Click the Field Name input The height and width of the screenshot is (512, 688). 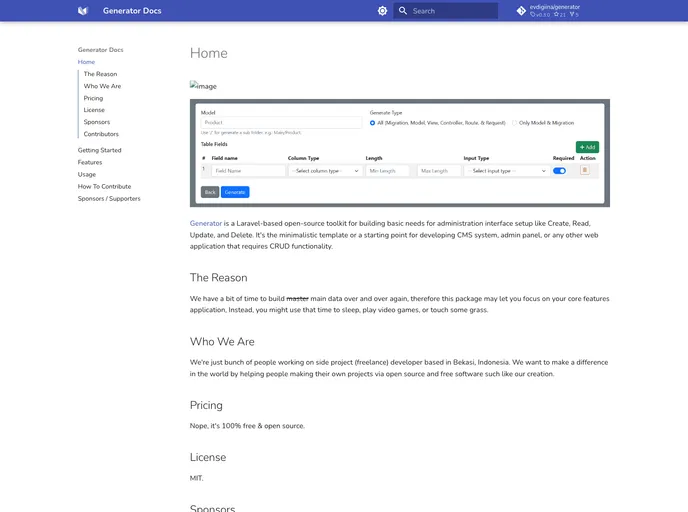[x=248, y=171]
